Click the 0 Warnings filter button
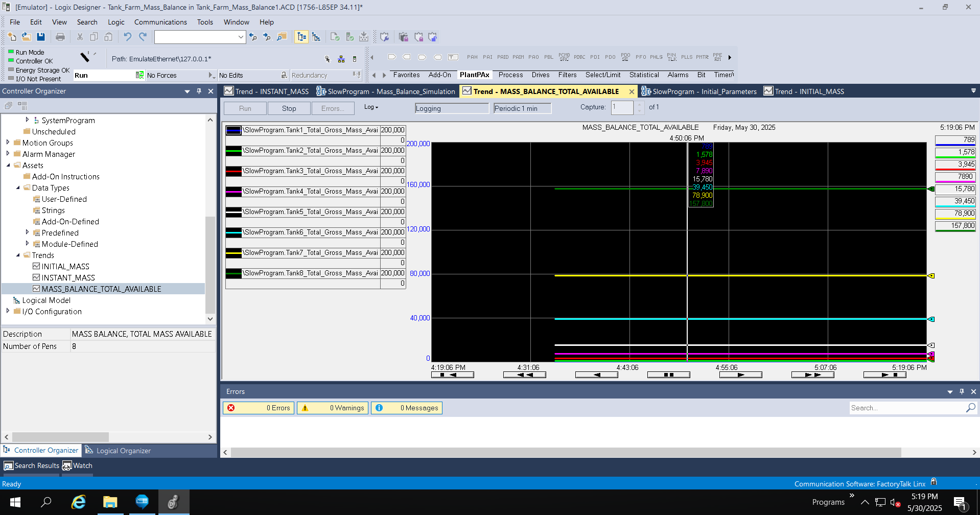The width and height of the screenshot is (980, 515). point(333,408)
